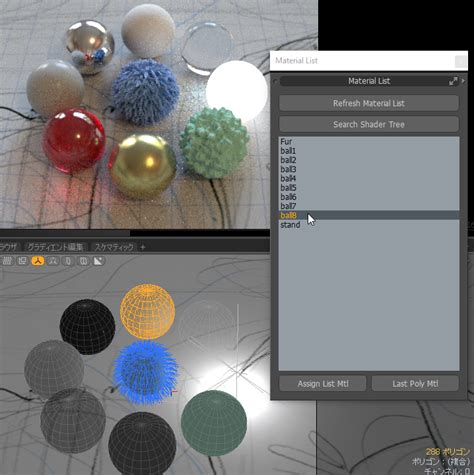Select Fur in the material list
Screen dimensions: 474x475
(x=369, y=141)
